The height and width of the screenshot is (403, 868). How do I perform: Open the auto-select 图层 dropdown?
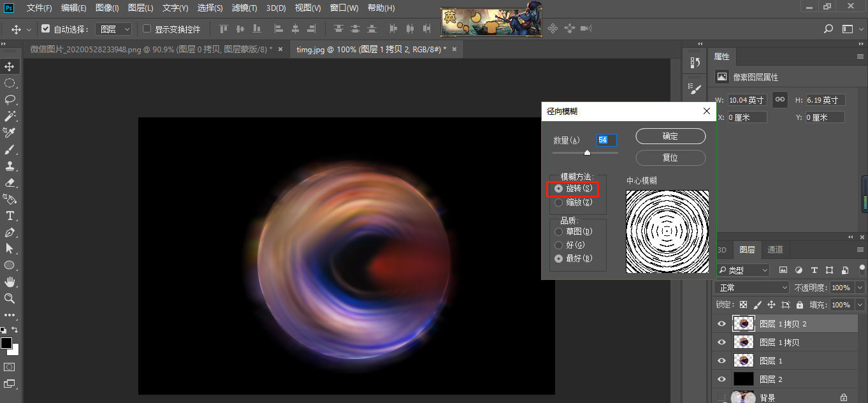coord(113,29)
